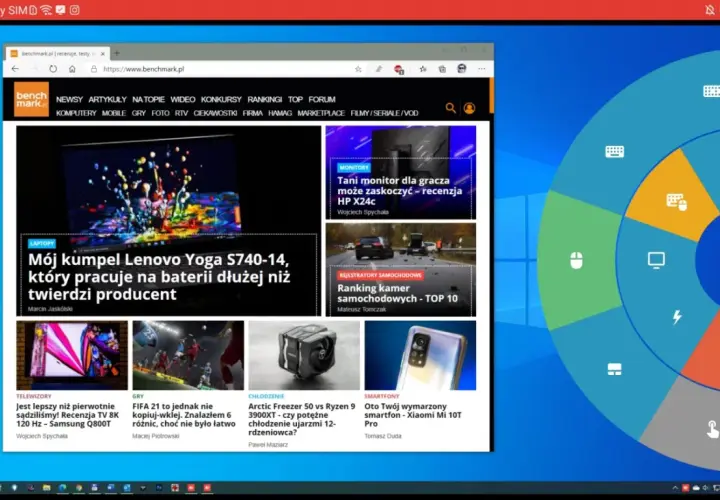The image size is (720, 500).
Task: Open the site search magnifier icon
Action: [450, 108]
